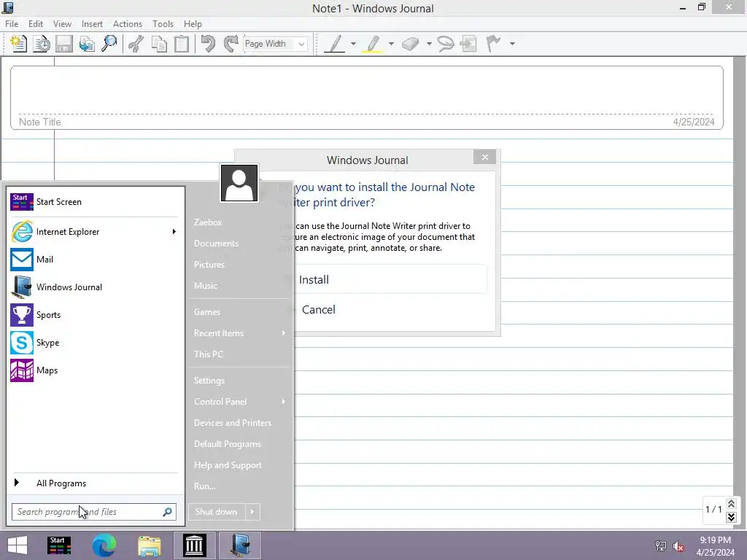747x560 pixels.
Task: Launch Mail from the Start menu
Action: 94,260
